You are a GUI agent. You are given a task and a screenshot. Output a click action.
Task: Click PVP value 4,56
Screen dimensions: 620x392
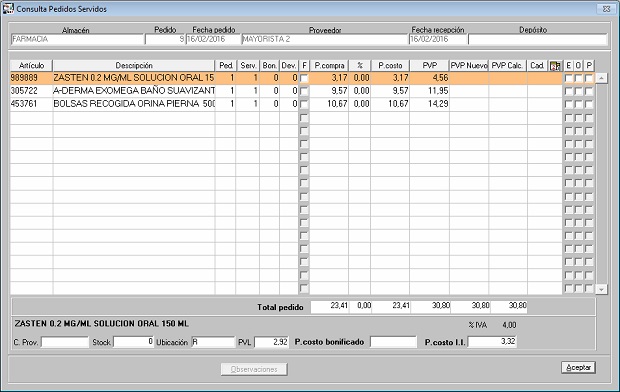(440, 78)
